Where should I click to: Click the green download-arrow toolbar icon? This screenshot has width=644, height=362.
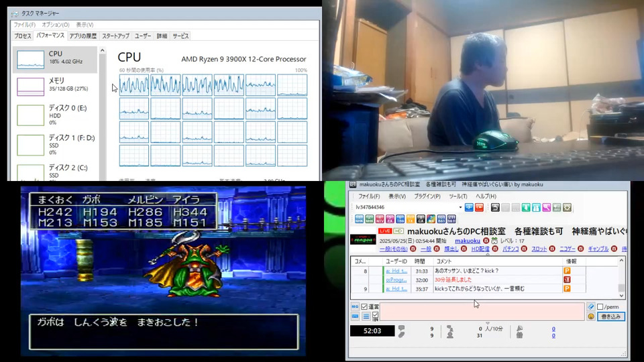[526, 207]
